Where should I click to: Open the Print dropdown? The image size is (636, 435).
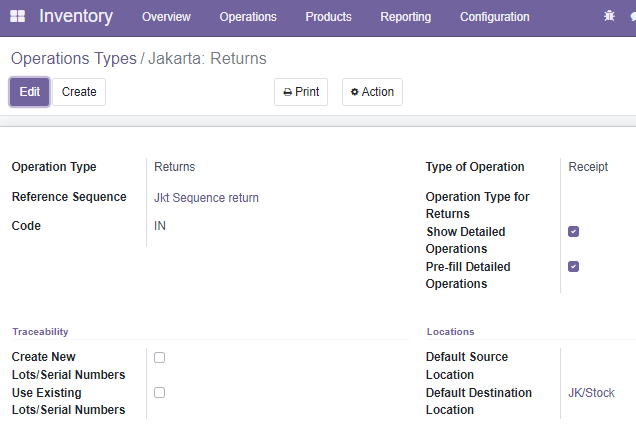point(301,92)
